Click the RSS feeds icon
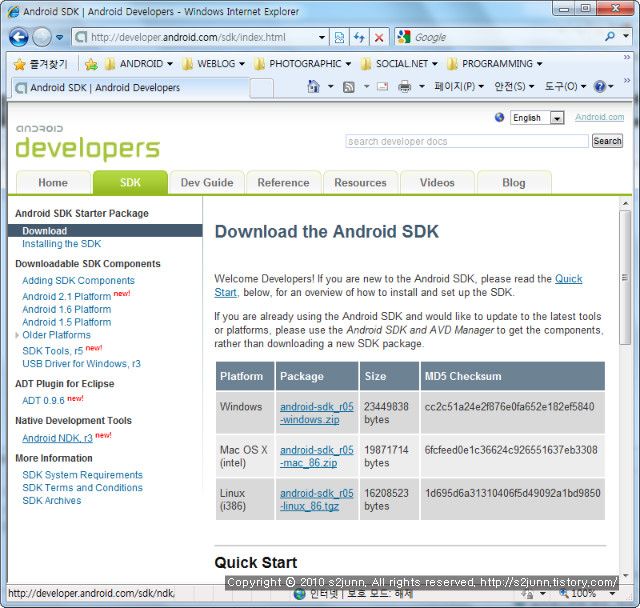 click(349, 87)
